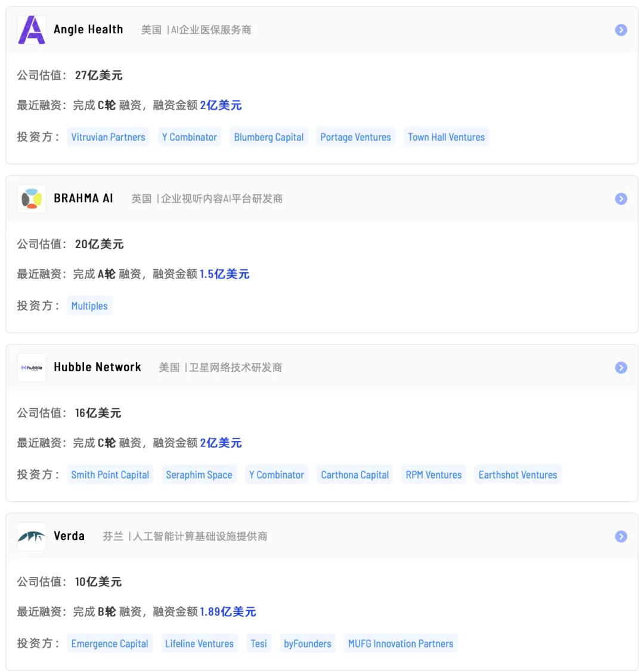
Task: Open Seraphim Space investor tag
Action: [199, 474]
